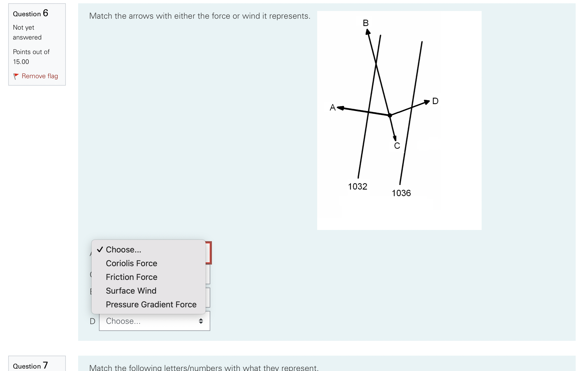Click the red flag icon beside Remove flag

(17, 76)
